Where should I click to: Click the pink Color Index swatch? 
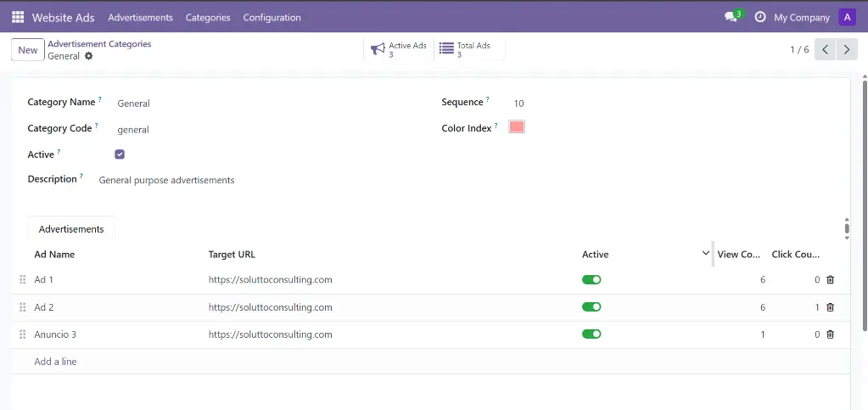coord(517,127)
